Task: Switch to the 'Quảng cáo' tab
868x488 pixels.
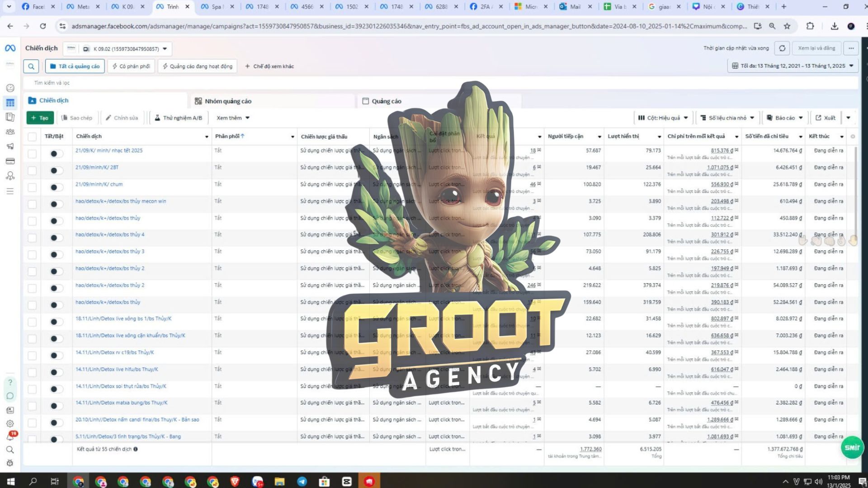Action: pos(439,101)
